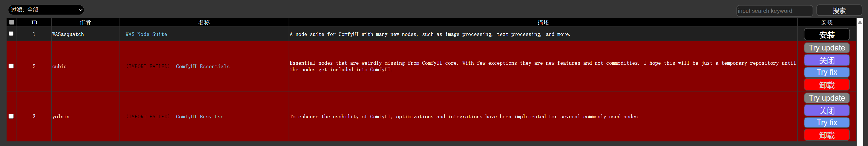Click Try fix for ComfyUI Easy Use
This screenshot has height=146, width=868.
coord(826,122)
